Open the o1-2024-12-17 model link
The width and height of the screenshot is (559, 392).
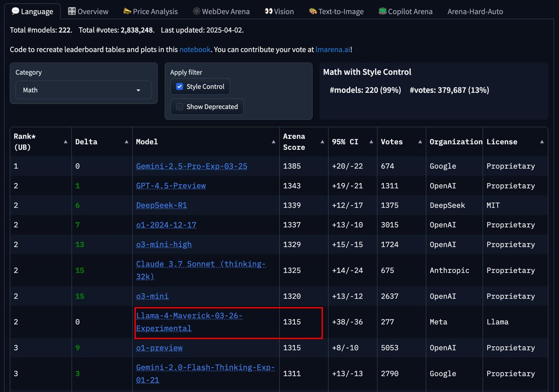[166, 225]
